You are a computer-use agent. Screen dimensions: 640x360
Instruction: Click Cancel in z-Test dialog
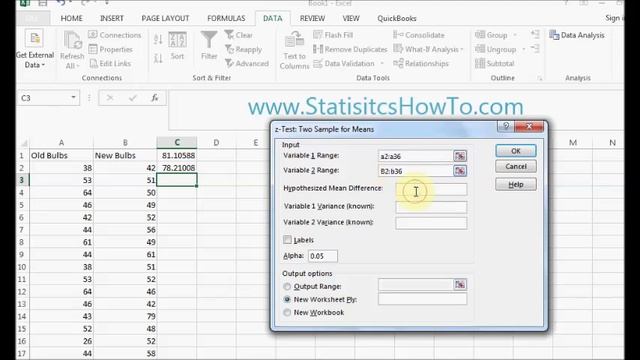coord(516,167)
